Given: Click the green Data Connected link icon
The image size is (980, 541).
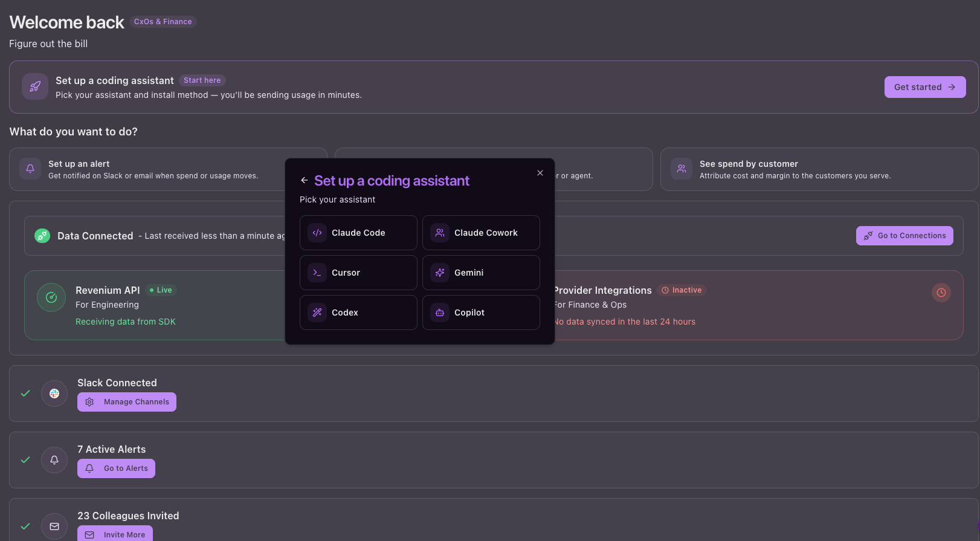Looking at the screenshot, I should [42, 236].
